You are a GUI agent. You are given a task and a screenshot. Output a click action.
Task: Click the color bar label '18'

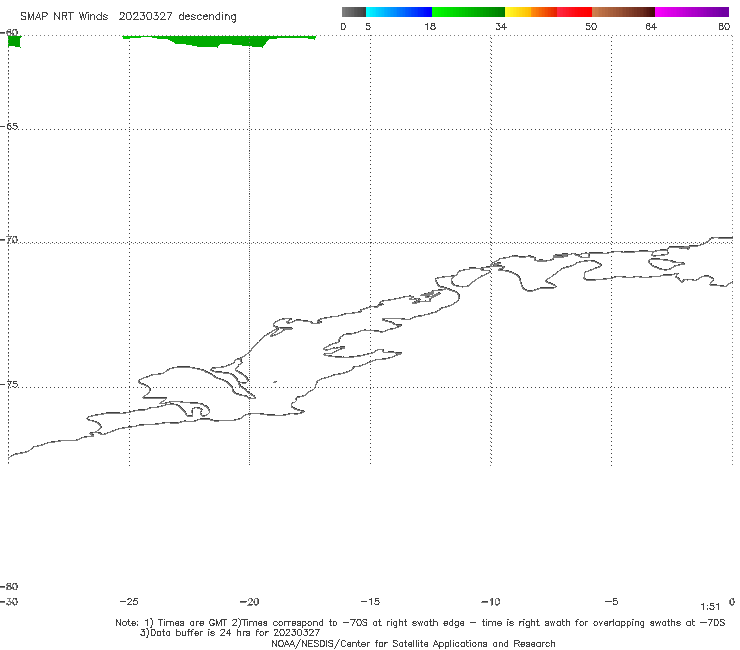tap(430, 26)
